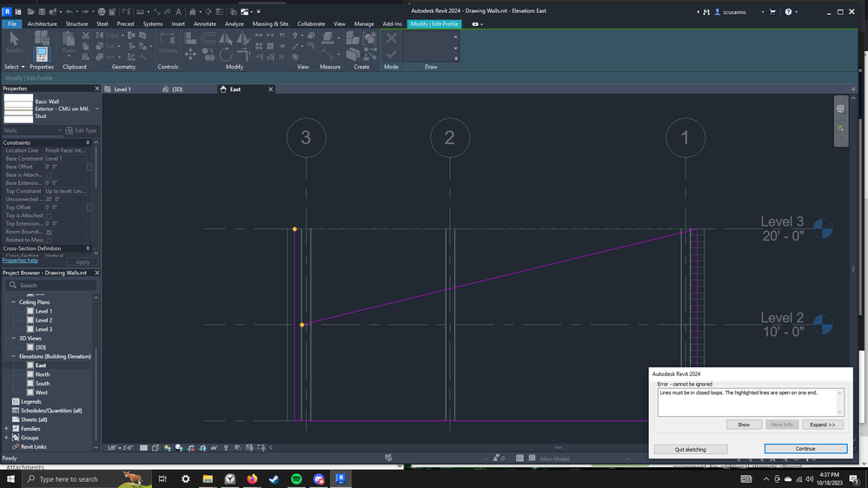The image size is (868, 488).
Task: Open the Properties help link
Action: click(20, 260)
